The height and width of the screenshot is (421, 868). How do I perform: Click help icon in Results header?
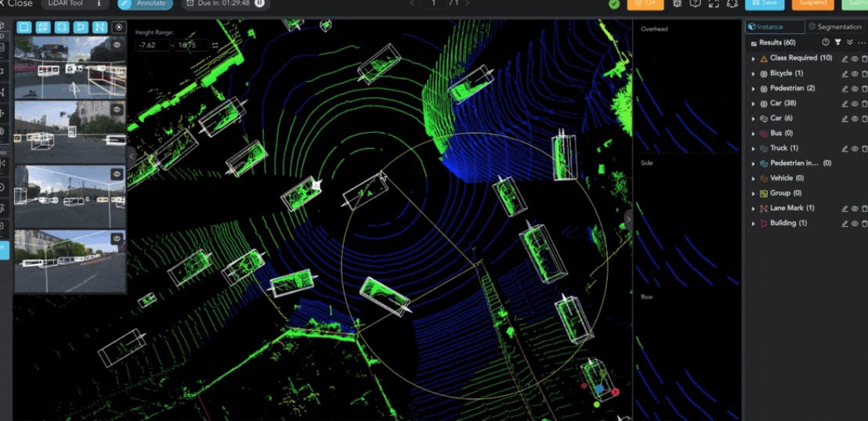click(826, 42)
